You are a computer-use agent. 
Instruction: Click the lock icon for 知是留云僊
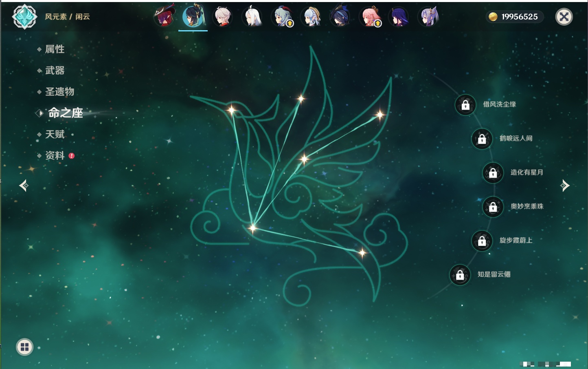point(460,275)
